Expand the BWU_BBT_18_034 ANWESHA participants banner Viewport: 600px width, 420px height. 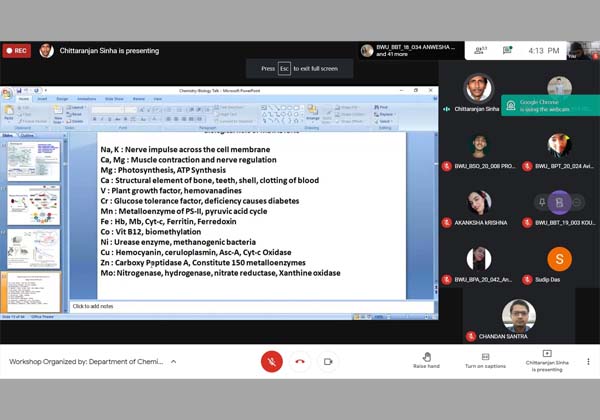410,50
